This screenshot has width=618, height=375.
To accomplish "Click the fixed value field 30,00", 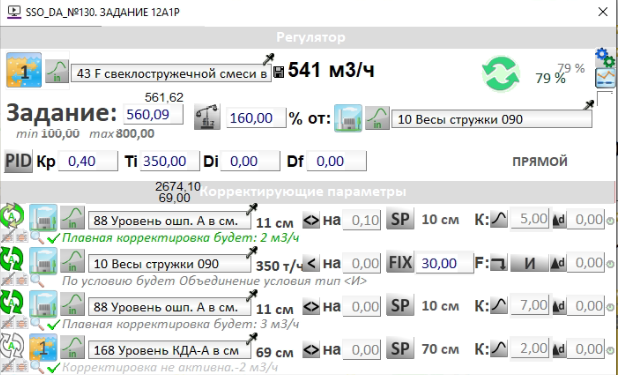I will (x=445, y=263).
